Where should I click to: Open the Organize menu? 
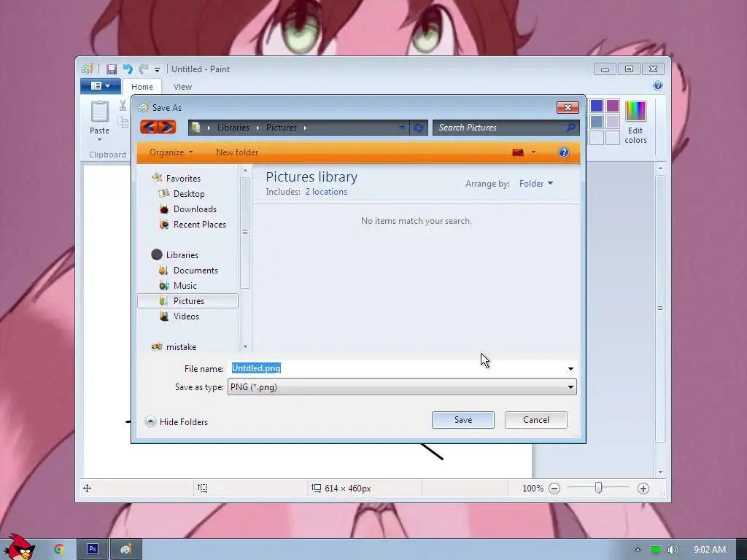[171, 152]
